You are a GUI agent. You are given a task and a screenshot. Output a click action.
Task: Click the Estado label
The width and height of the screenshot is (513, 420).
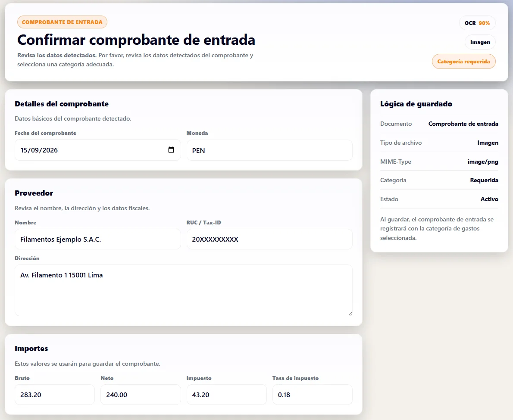pos(389,199)
